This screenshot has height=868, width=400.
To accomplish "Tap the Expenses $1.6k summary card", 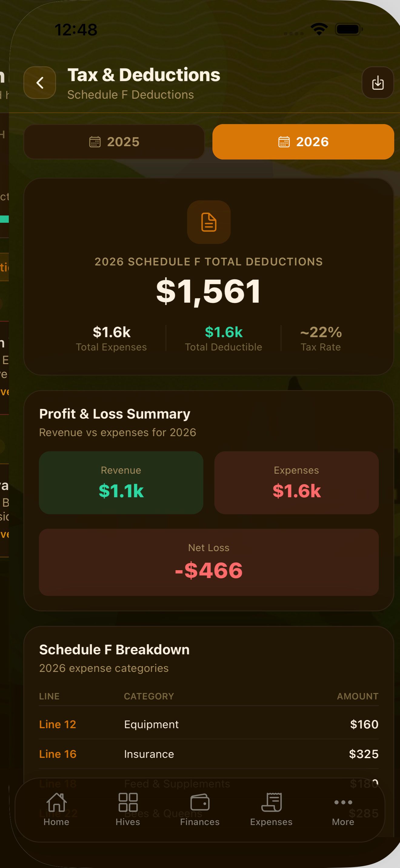I will coord(296,482).
